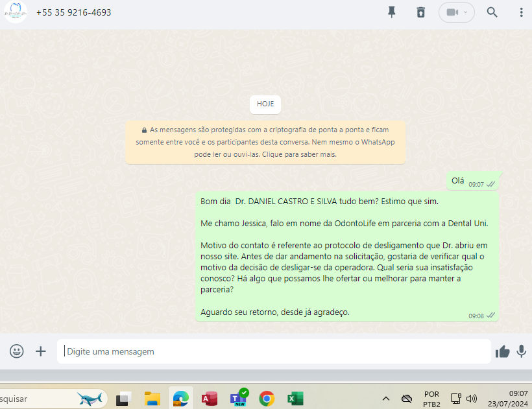Show hidden system tray icons
Viewport: 532px width, 409px height.
386,399
